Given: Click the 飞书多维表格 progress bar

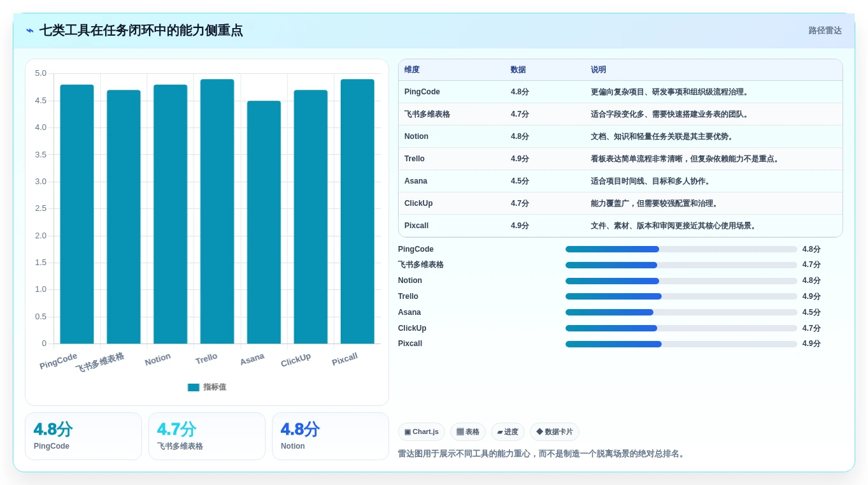Looking at the screenshot, I should pyautogui.click(x=681, y=265).
